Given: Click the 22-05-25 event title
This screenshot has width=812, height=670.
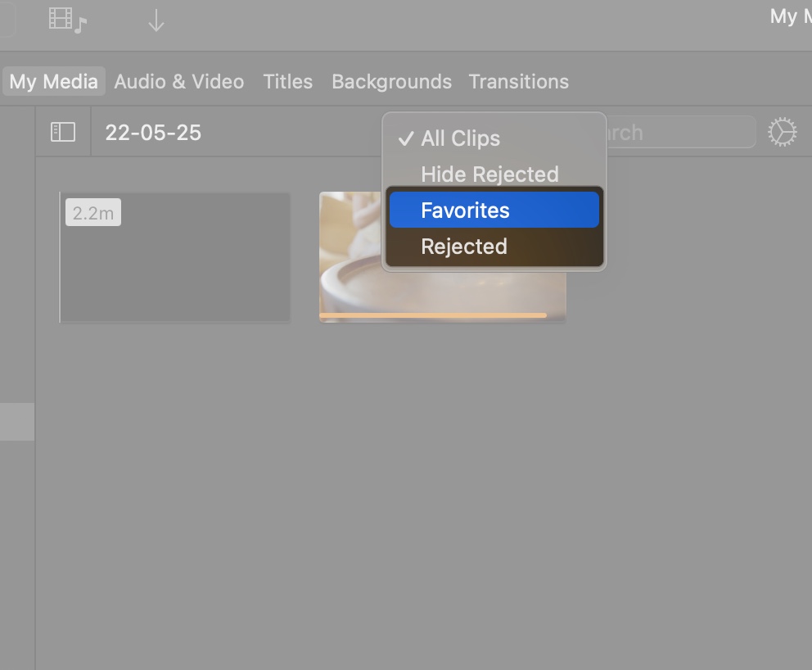Looking at the screenshot, I should 153,132.
